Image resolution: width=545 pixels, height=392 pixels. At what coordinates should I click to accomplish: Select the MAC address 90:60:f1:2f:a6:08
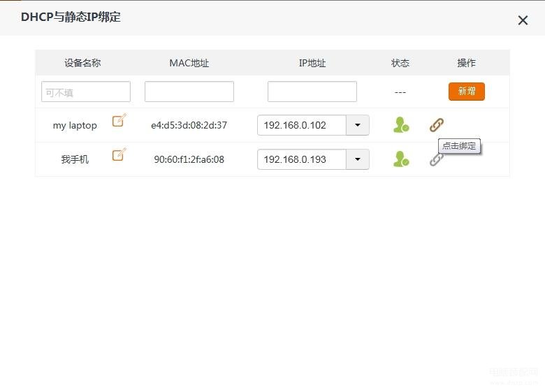click(189, 159)
